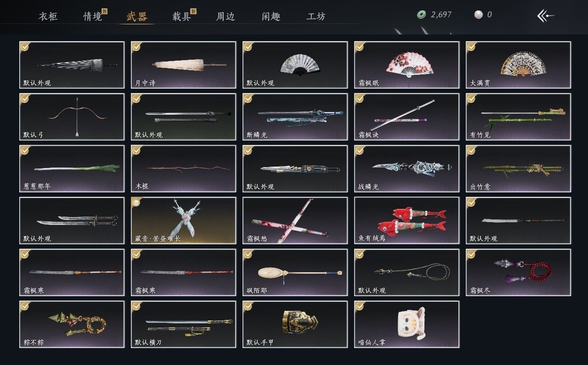Switch to the 衣柜 tab
Viewport: 588px width, 365px height.
click(48, 17)
